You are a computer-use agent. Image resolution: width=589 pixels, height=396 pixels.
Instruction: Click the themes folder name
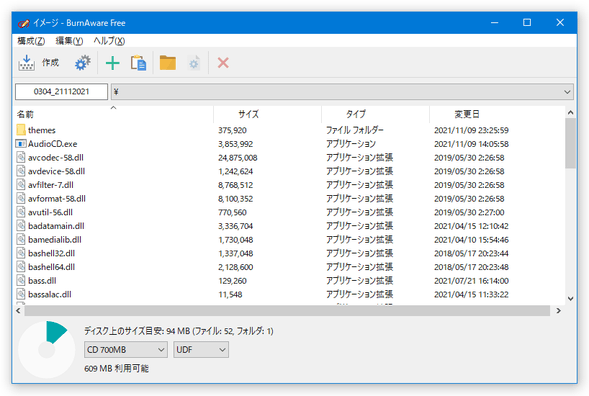[x=42, y=130]
